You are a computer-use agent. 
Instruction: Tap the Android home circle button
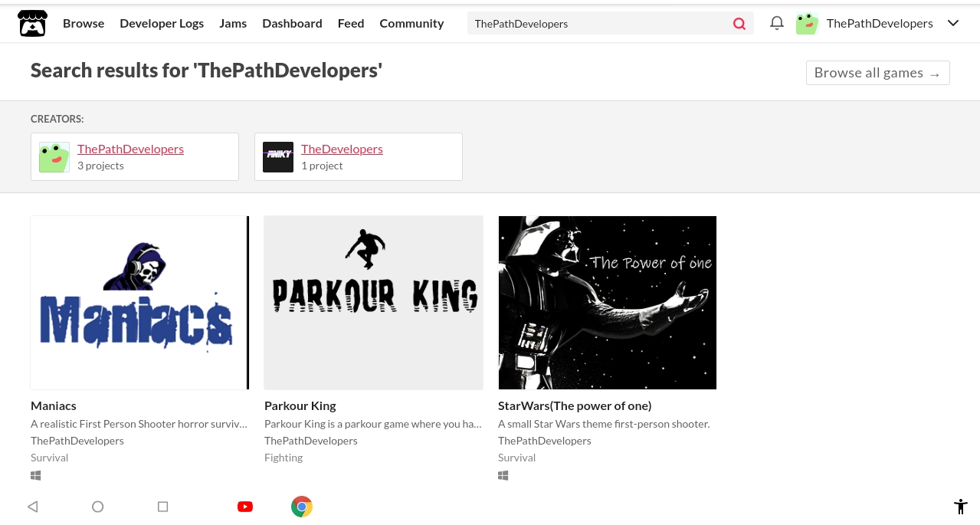[x=97, y=507]
